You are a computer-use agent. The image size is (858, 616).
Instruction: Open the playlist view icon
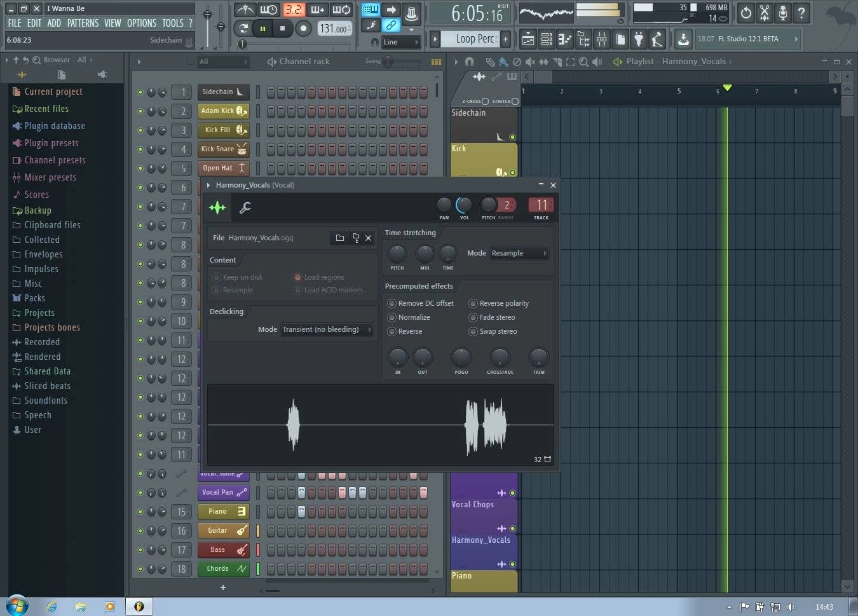pos(528,39)
